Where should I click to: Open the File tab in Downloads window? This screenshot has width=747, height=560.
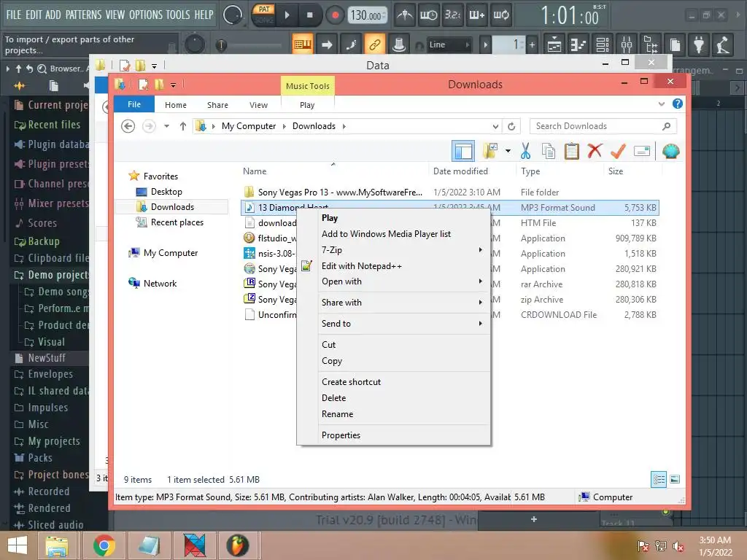coord(134,104)
